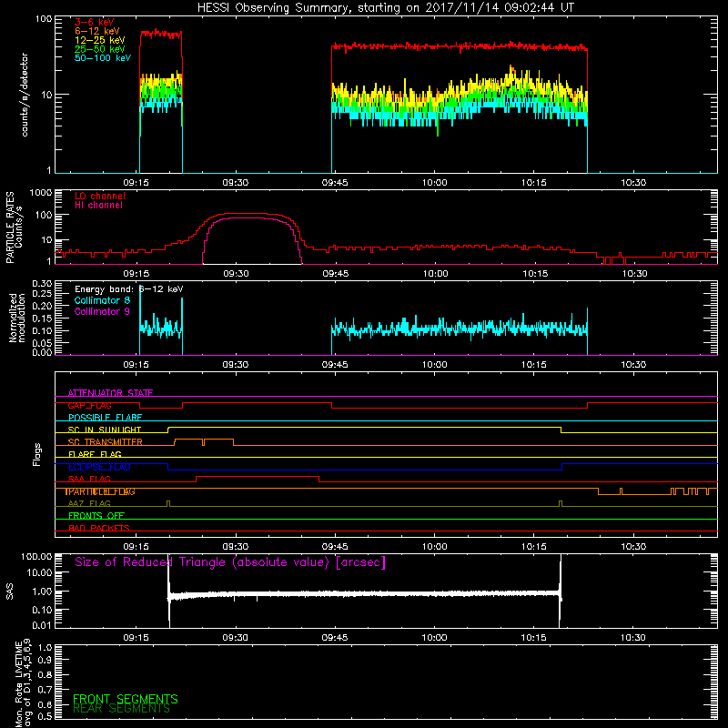
Task: Click the SAS axis title
Action: pyautogui.click(x=10, y=591)
